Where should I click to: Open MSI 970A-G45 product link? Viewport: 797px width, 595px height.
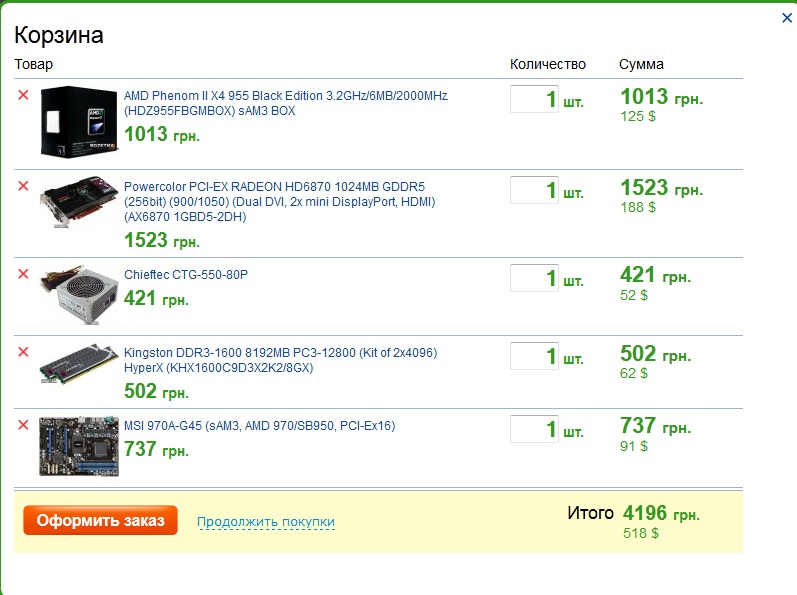[259, 426]
